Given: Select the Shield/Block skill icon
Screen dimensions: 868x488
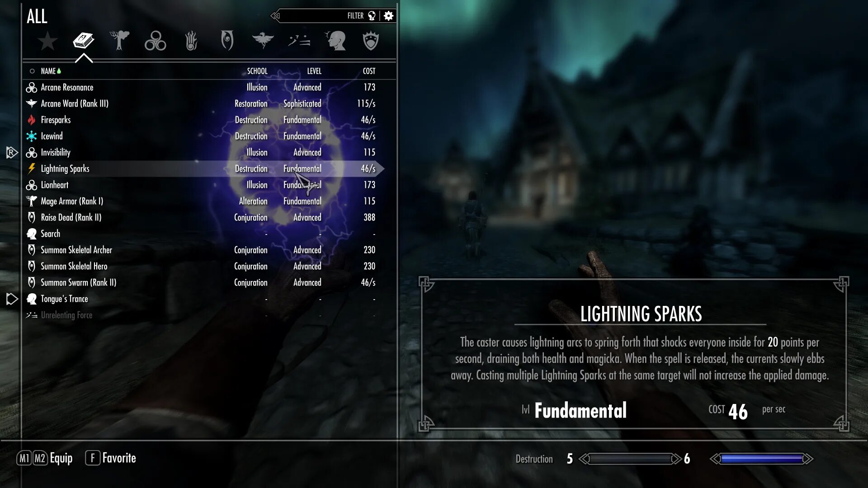Looking at the screenshot, I should 371,41.
